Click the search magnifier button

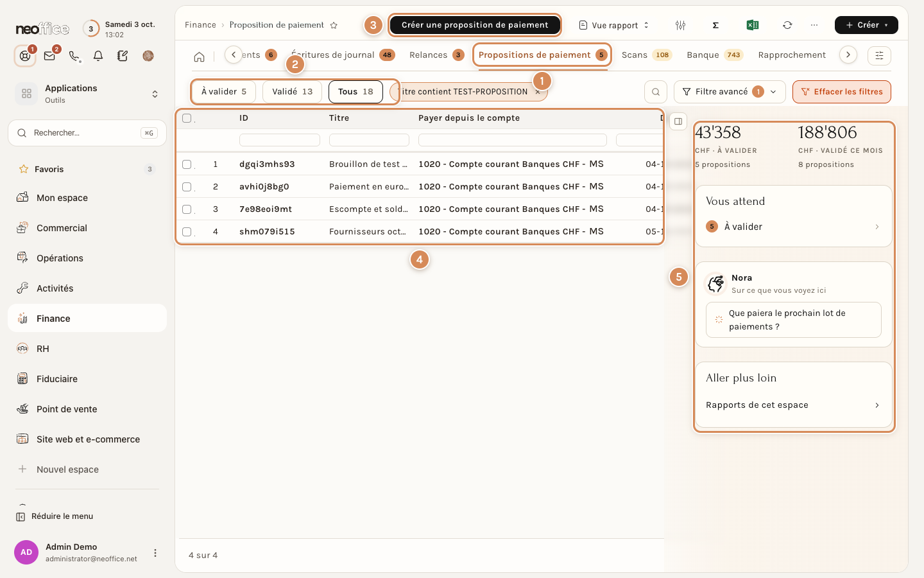[x=656, y=92]
